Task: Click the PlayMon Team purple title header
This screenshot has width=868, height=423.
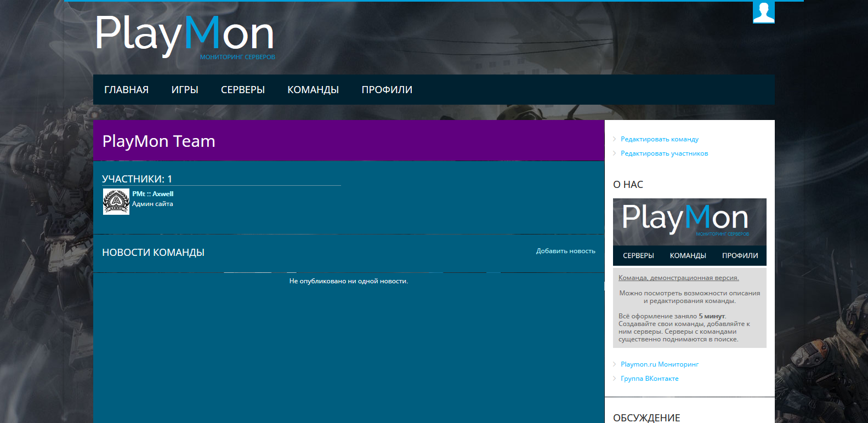Action: [x=348, y=141]
